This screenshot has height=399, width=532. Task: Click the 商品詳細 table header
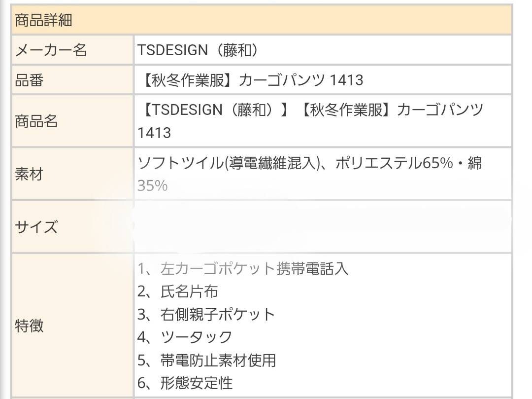pyautogui.click(x=44, y=20)
